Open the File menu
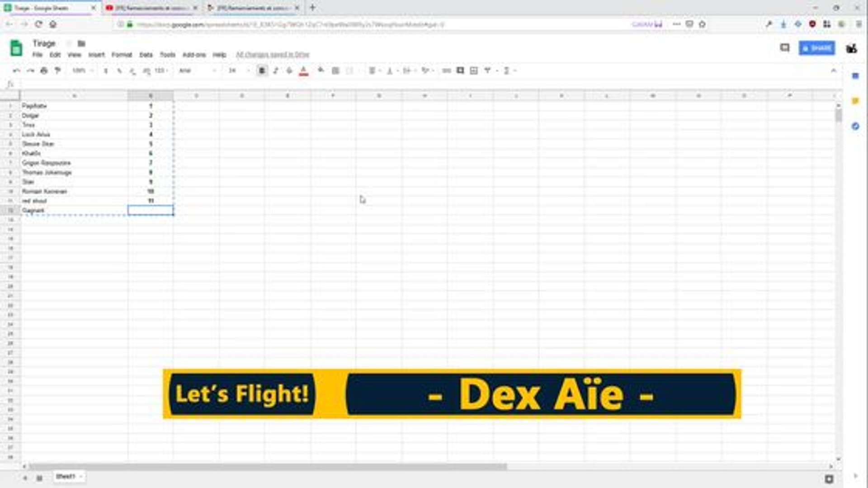Viewport: 868px width, 488px height. coord(38,55)
